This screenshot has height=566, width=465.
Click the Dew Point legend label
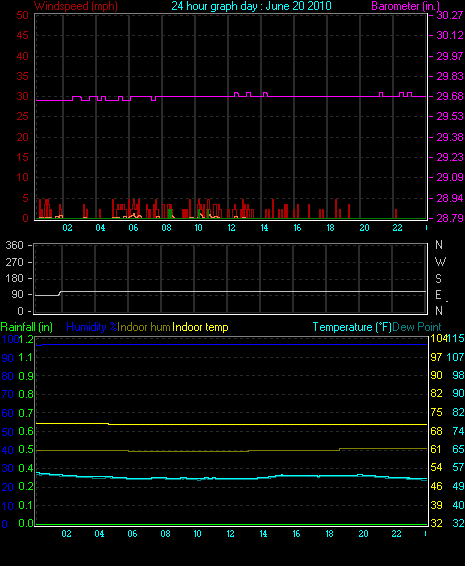tap(417, 327)
